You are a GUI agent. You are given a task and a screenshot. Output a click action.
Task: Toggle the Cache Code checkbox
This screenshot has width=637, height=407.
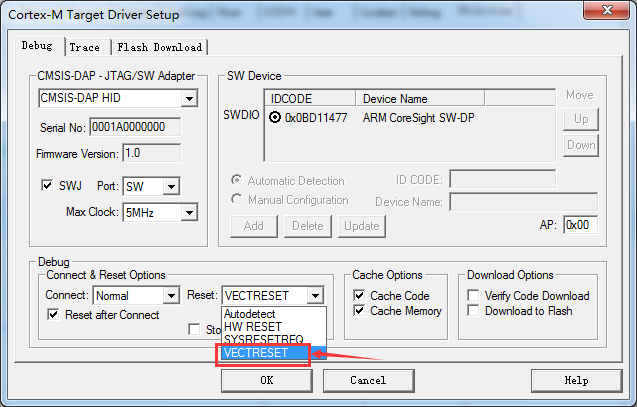tap(359, 295)
